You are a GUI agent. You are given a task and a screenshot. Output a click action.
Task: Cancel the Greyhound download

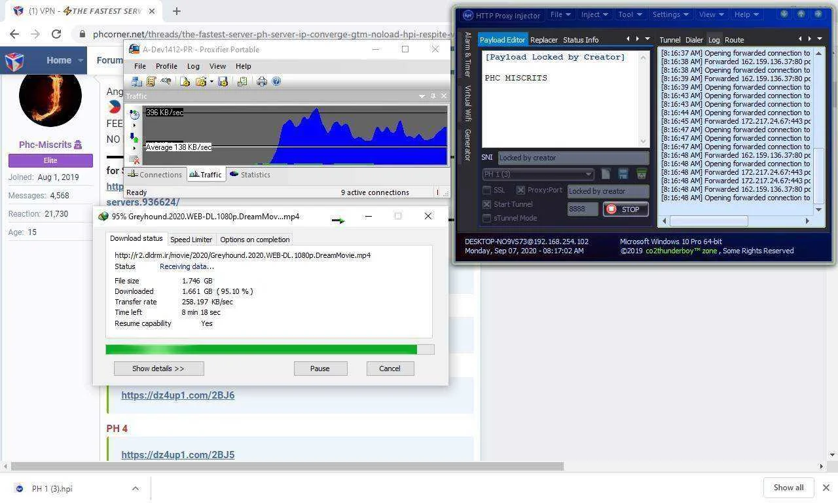point(390,369)
